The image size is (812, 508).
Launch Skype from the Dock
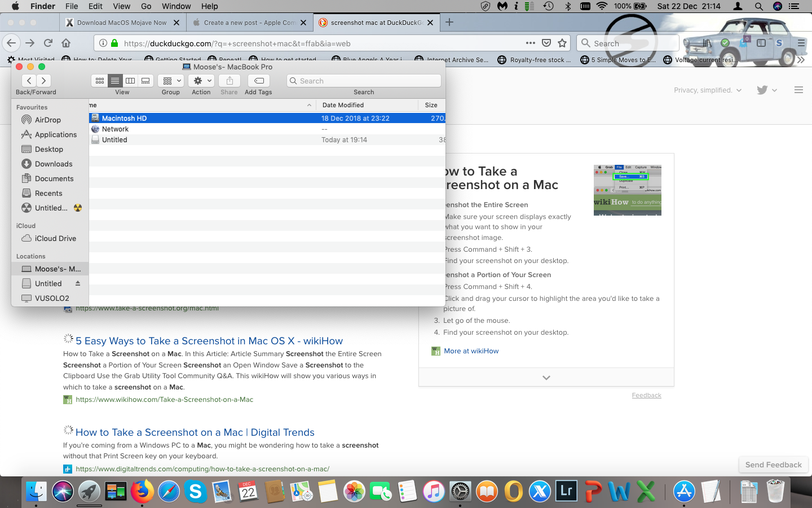coord(195,491)
